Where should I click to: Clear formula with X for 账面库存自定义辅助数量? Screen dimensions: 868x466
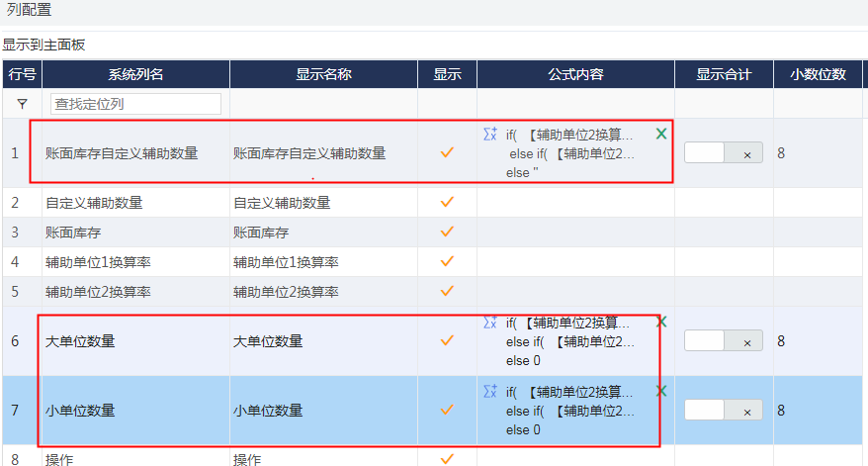pyautogui.click(x=661, y=134)
